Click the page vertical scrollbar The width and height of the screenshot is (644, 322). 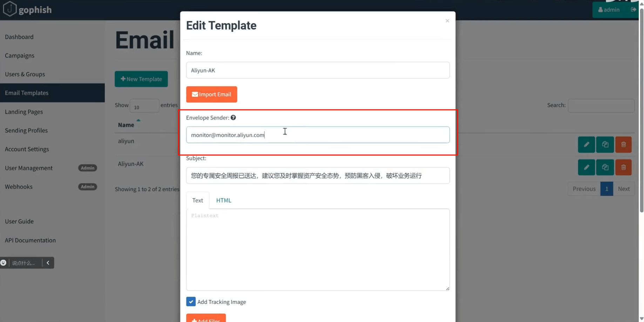(x=641, y=110)
